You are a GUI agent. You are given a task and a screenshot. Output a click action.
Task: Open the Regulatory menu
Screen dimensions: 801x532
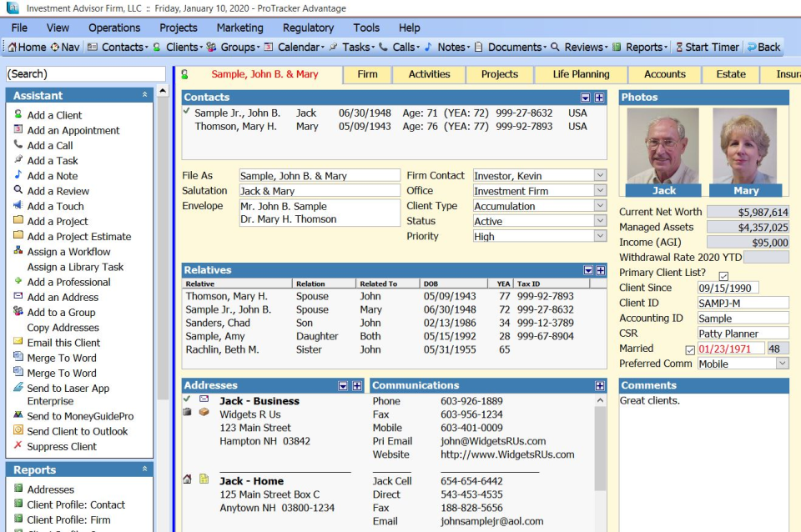pyautogui.click(x=308, y=28)
